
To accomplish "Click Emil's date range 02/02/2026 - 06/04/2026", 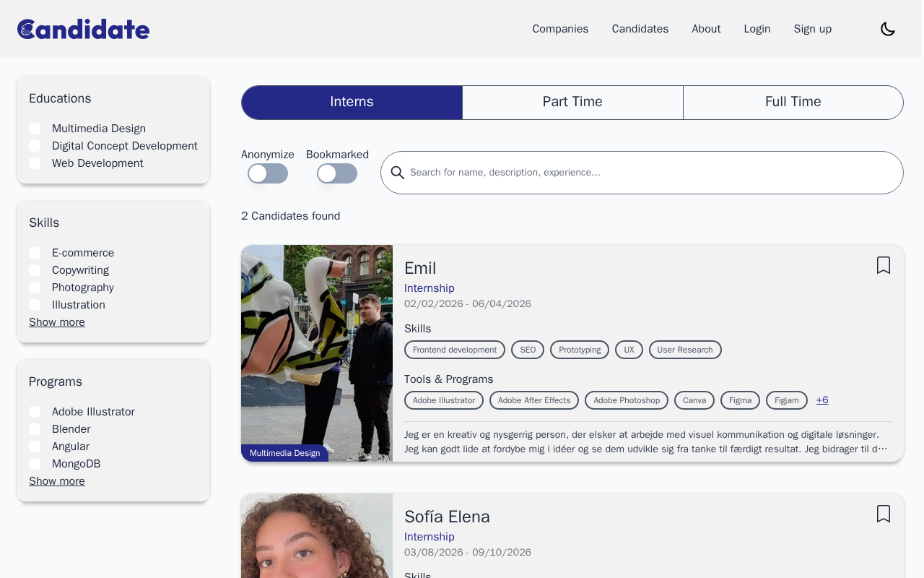I will pos(468,304).
